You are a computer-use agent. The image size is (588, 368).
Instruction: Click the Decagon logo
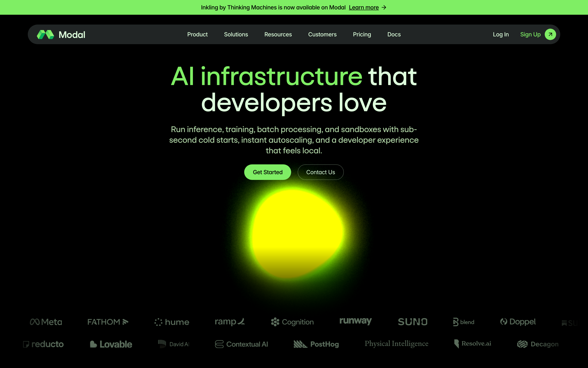(538, 344)
